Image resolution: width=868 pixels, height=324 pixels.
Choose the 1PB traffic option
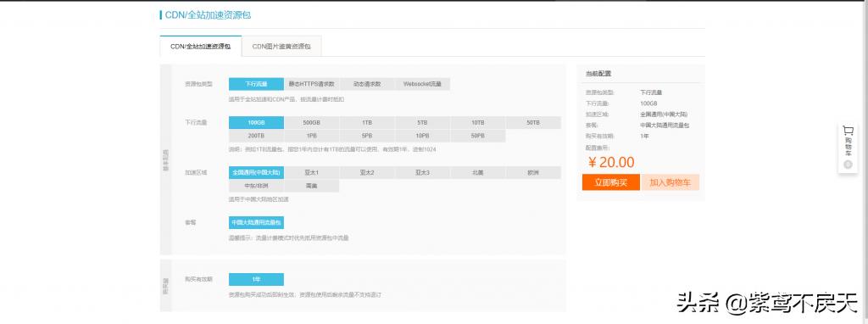coord(312,136)
